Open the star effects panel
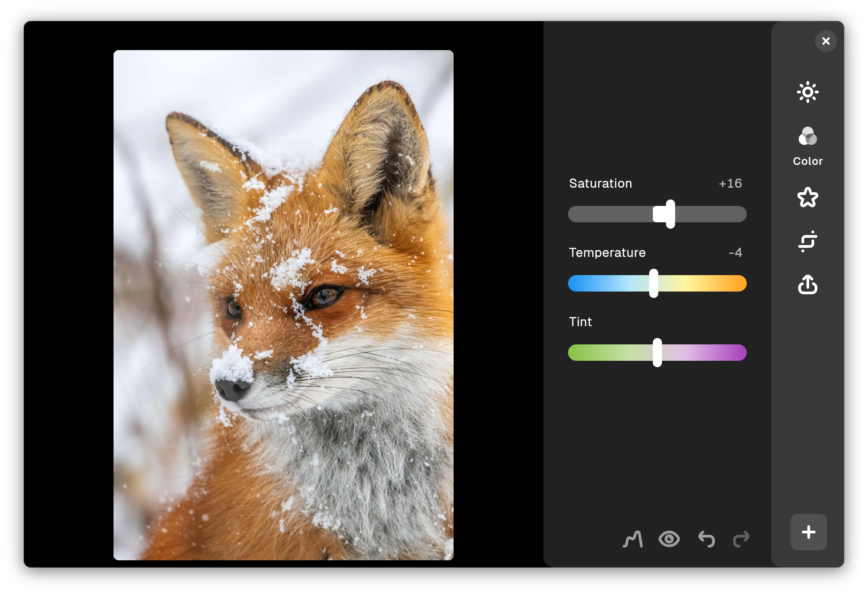The width and height of the screenshot is (868, 594). click(807, 197)
